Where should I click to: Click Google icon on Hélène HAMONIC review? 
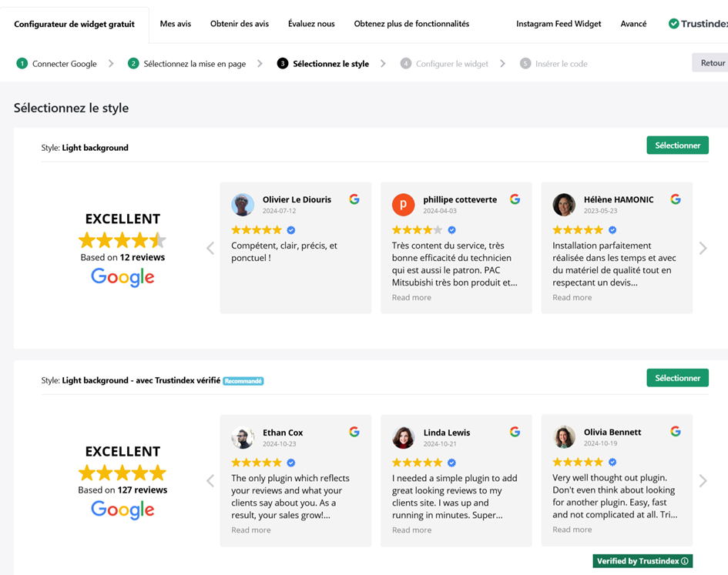[x=676, y=199]
